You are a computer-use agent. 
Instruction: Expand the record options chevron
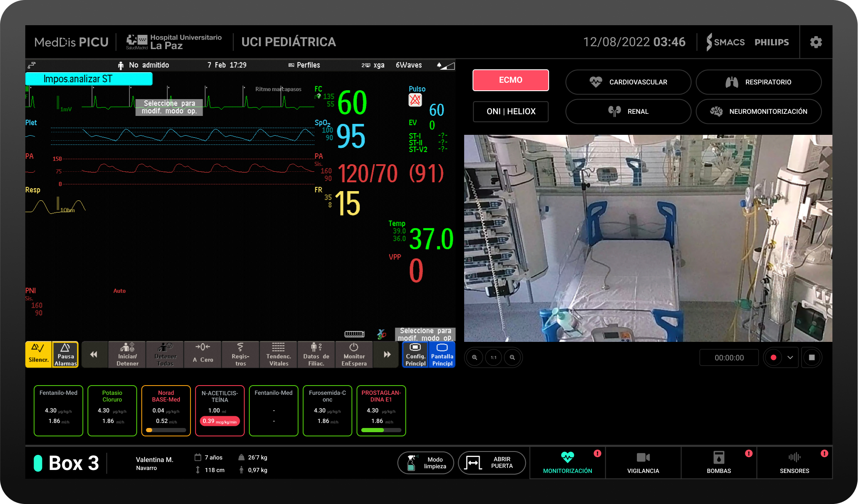(x=790, y=357)
